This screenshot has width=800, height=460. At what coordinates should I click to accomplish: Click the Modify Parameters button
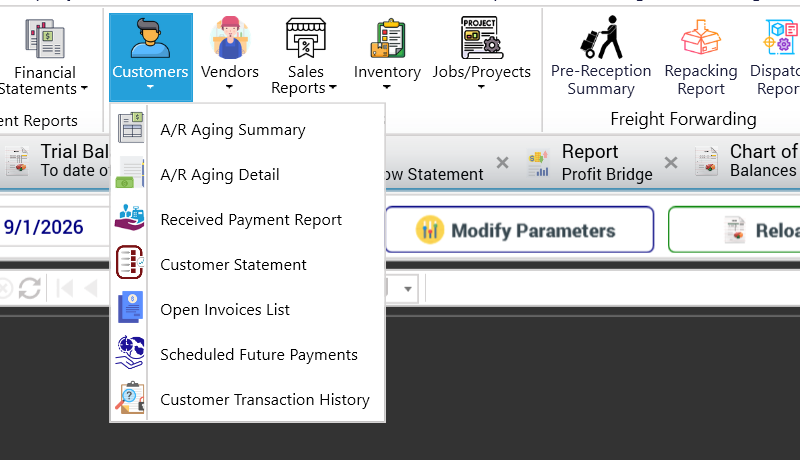tap(520, 229)
